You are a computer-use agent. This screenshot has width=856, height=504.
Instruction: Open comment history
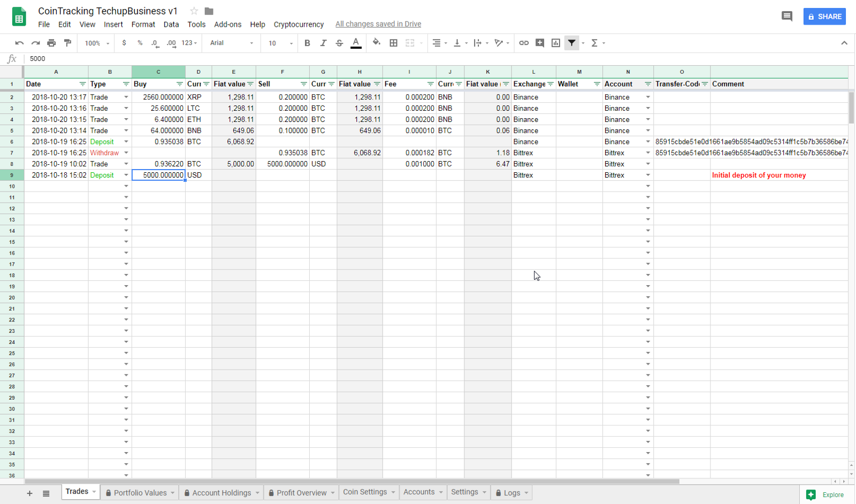[787, 16]
